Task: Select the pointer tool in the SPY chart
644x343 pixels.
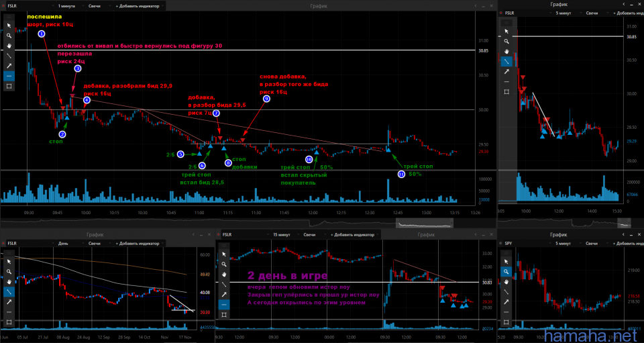Action: tap(506, 261)
